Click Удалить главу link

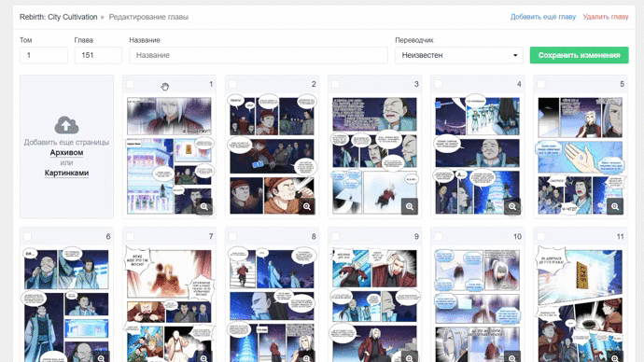pos(606,17)
